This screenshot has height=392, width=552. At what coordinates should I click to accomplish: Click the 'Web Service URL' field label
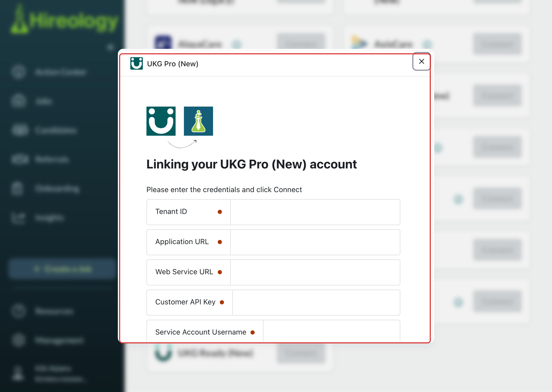pos(184,272)
